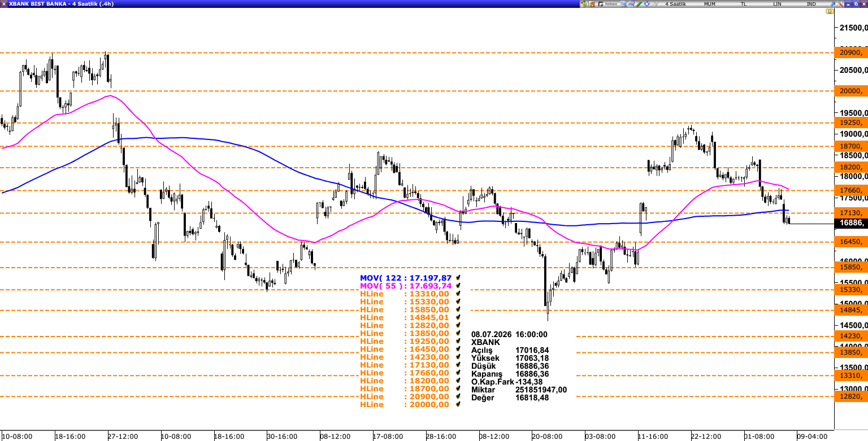This screenshot has height=441, width=868.
Task: Toggle the checkmark for HLine 17130,00
Action: pos(458,365)
